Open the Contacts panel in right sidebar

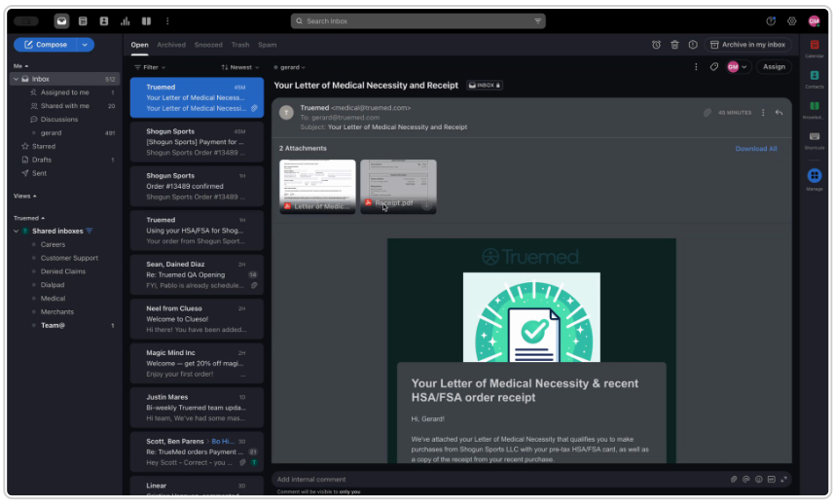(x=815, y=79)
